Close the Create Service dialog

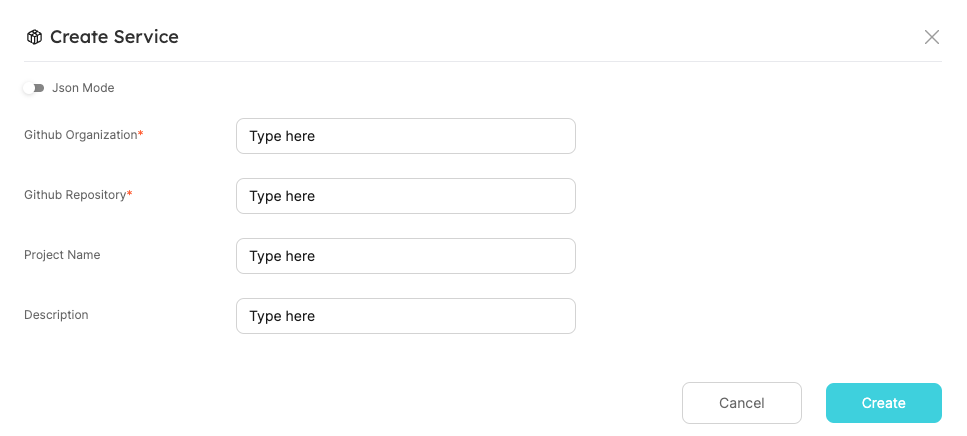(x=932, y=37)
